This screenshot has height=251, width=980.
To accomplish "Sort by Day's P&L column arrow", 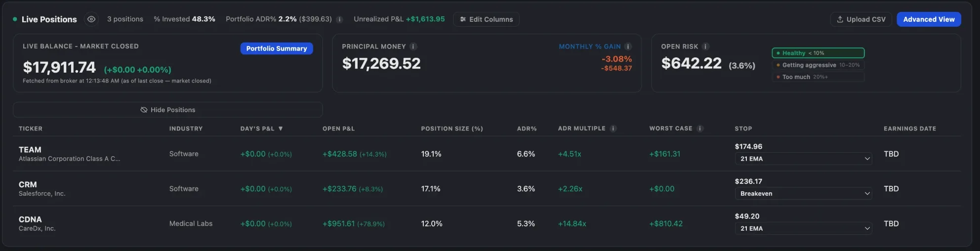I will 281,128.
